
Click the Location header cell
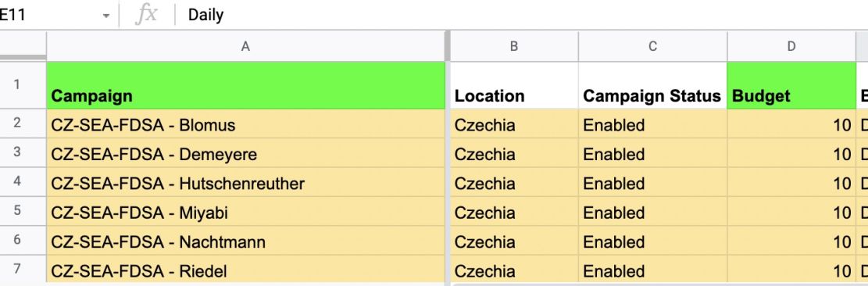(514, 85)
